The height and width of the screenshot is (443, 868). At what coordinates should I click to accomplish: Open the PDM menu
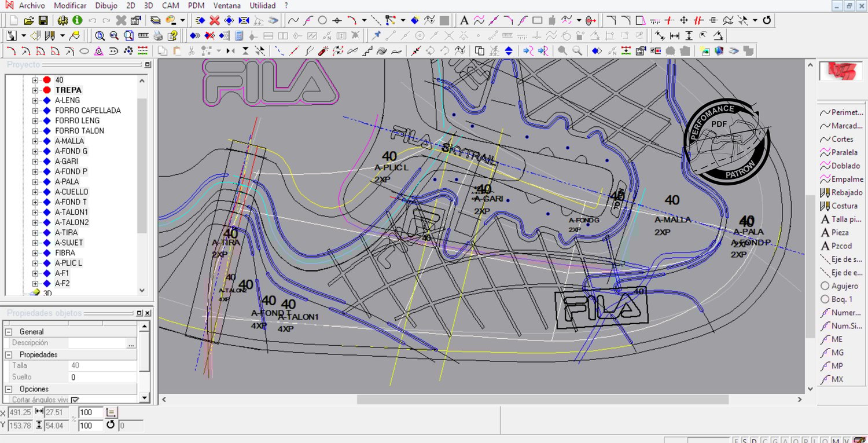(196, 6)
